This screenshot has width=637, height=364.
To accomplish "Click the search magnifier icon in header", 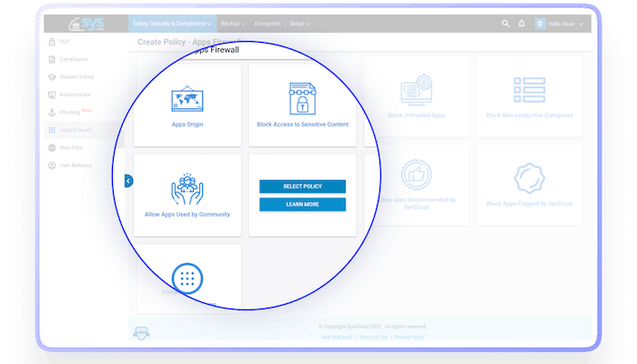I will 506,23.
